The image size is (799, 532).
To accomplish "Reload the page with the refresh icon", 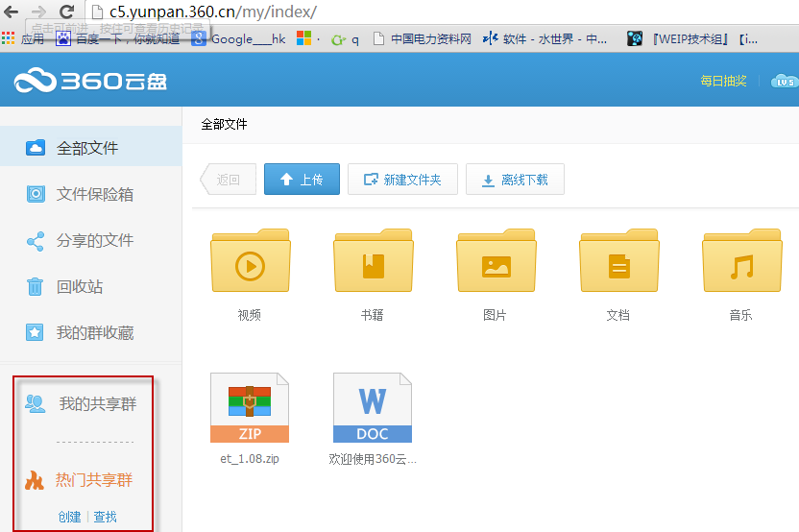I will tap(66, 11).
